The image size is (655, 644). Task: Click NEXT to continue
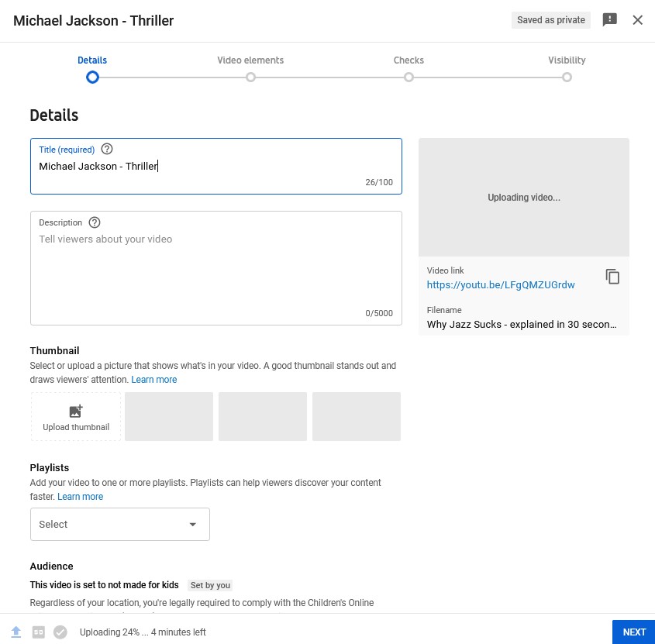[x=634, y=632]
